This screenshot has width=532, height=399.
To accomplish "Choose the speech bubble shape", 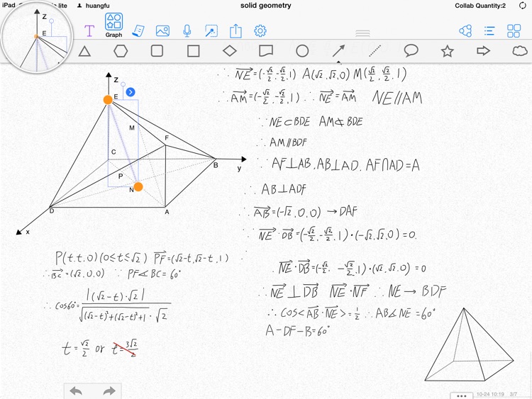I will [411, 51].
